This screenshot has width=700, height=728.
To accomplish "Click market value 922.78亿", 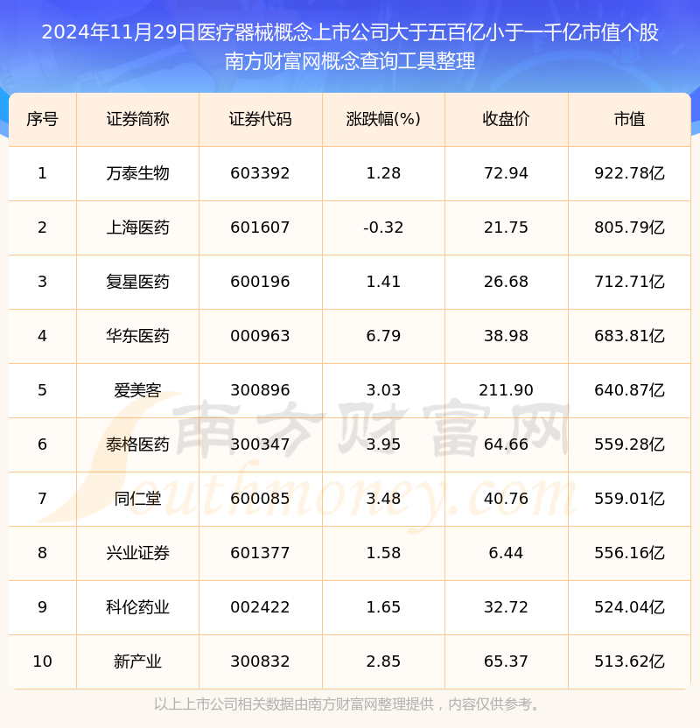I will pos(629,173).
